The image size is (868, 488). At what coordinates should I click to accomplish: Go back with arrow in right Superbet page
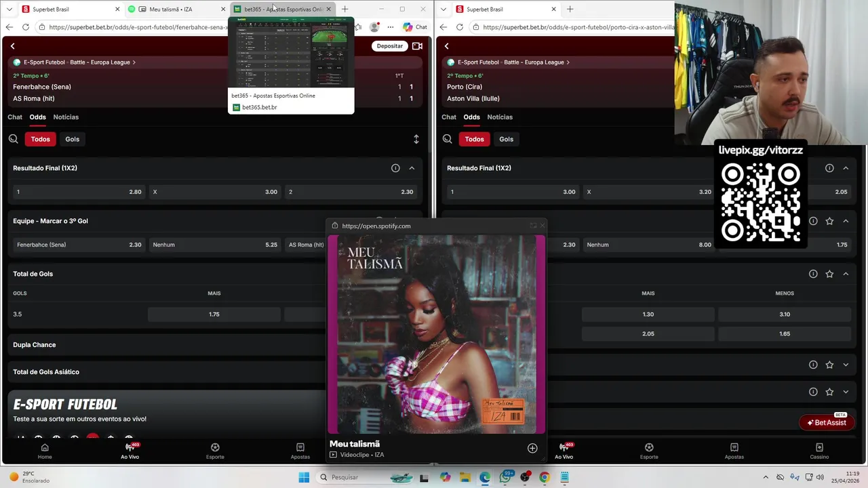[x=446, y=46]
